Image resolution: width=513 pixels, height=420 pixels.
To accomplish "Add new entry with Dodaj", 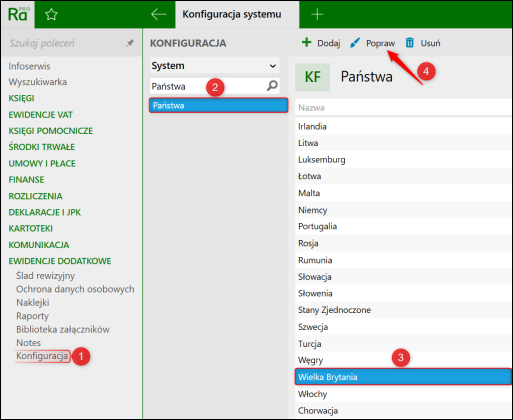I will coord(321,43).
